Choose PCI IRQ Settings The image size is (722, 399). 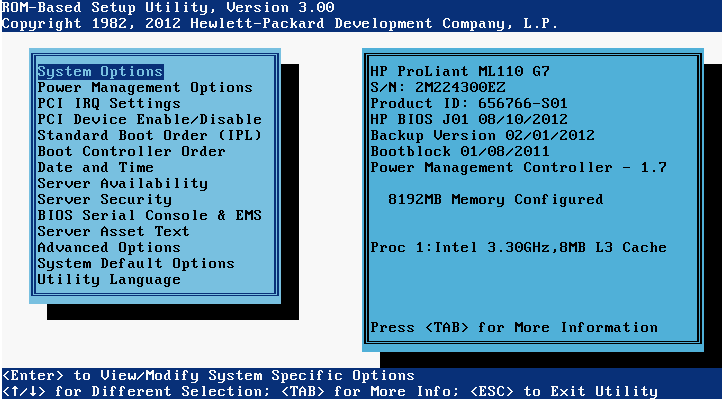[x=109, y=104]
